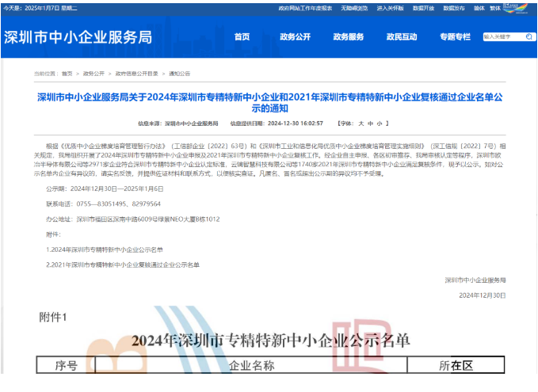Open the 政务公开 navigation menu
Screen dimensions: 538x392
(x=295, y=36)
